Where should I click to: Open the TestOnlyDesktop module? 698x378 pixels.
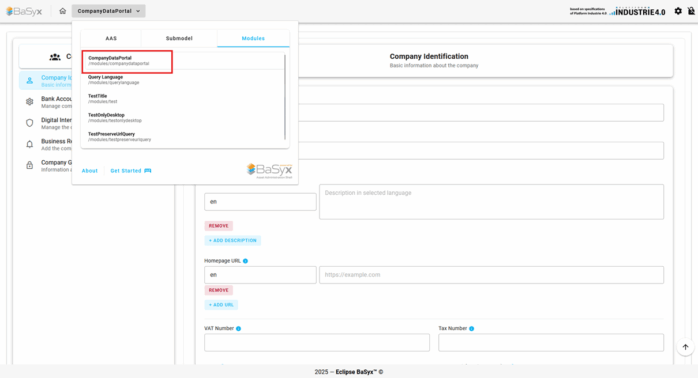[183, 118]
